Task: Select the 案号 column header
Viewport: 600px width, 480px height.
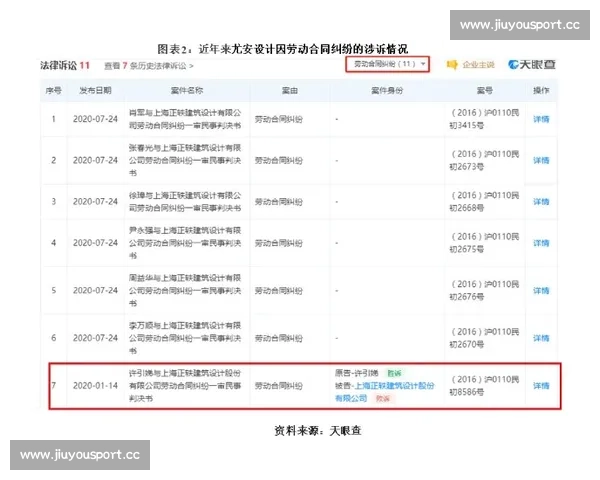Action: point(484,90)
